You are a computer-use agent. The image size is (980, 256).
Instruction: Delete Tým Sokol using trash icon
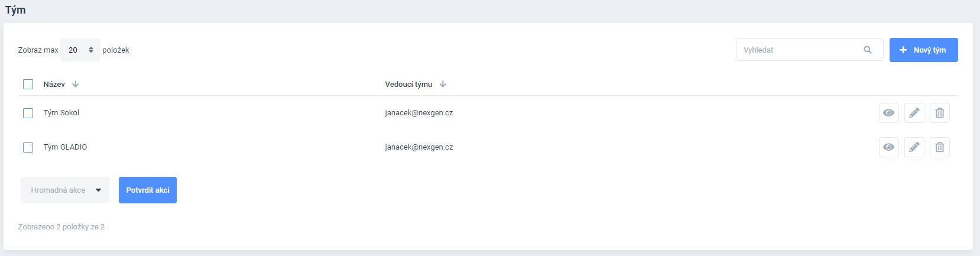[x=939, y=113]
